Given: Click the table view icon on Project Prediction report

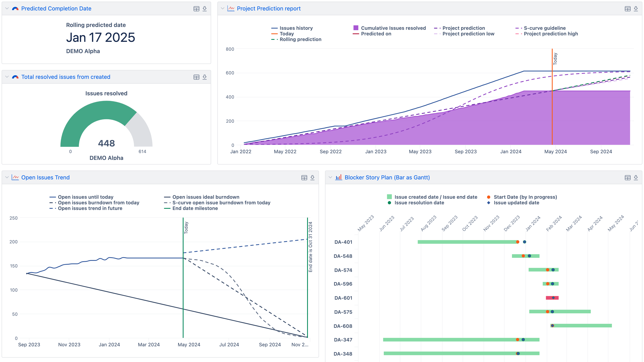Looking at the screenshot, I should coord(627,8).
